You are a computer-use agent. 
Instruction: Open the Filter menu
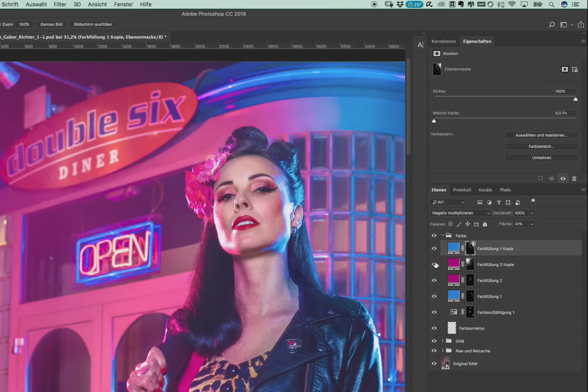(x=60, y=4)
